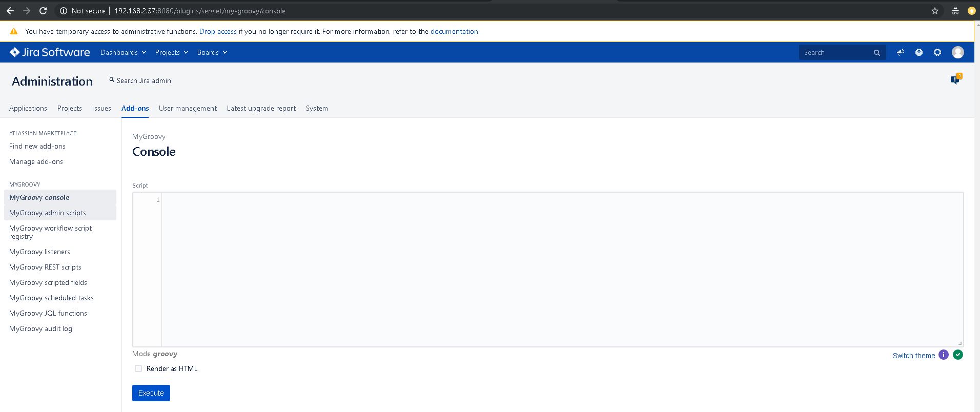
Task: Open the user profile avatar menu
Action: pyautogui.click(x=958, y=52)
